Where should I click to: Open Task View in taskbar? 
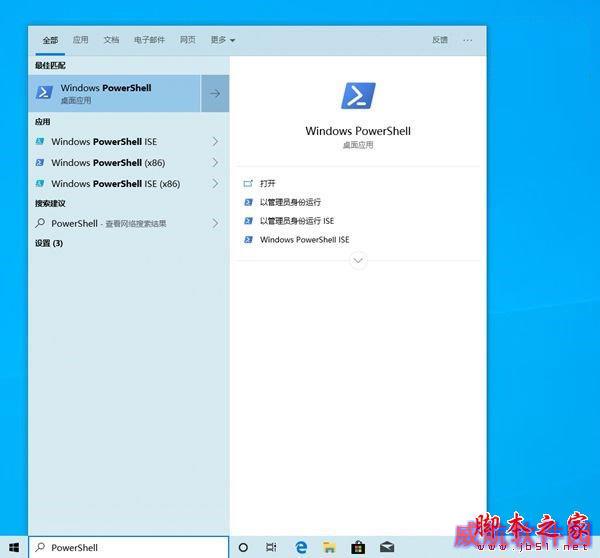pyautogui.click(x=271, y=548)
